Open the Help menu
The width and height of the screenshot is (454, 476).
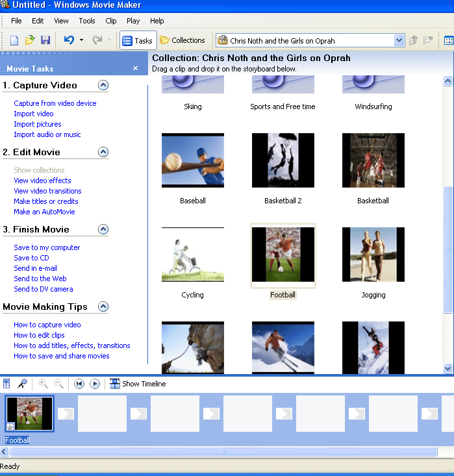click(x=157, y=21)
